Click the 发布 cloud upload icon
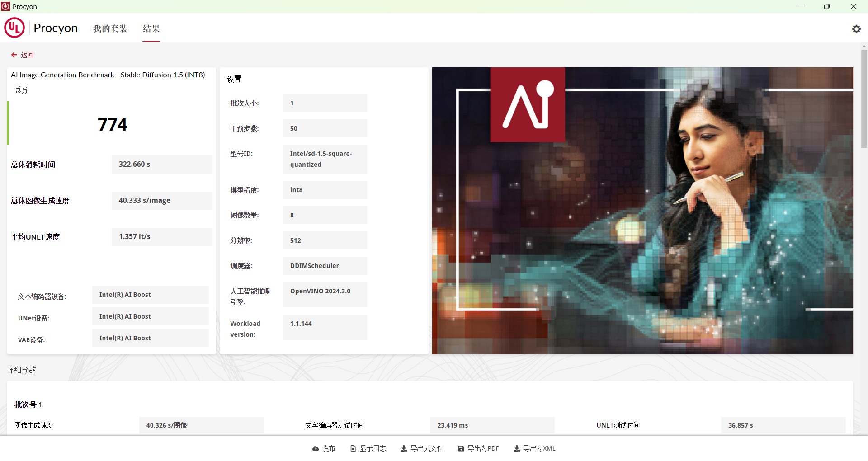This screenshot has width=868, height=461. tap(316, 448)
